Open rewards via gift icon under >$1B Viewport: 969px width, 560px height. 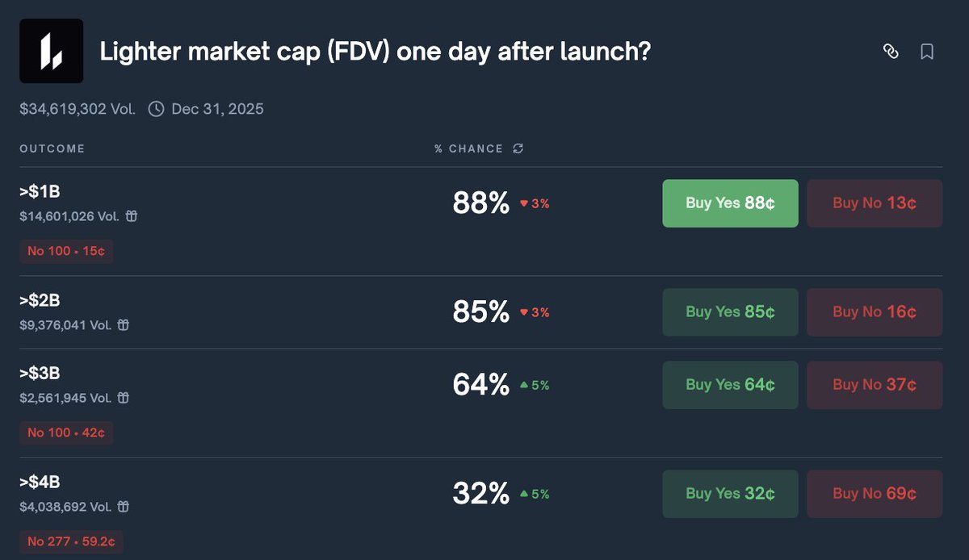[x=131, y=216]
